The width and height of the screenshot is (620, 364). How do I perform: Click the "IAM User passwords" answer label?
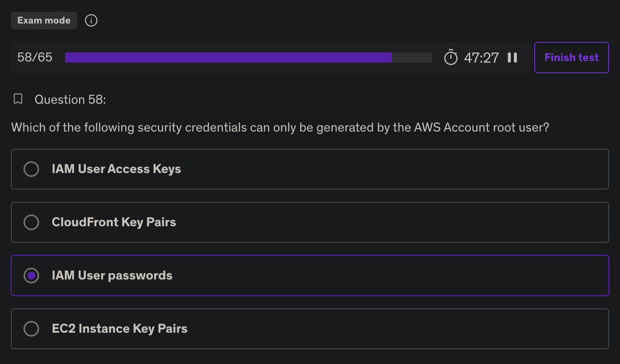click(x=112, y=276)
